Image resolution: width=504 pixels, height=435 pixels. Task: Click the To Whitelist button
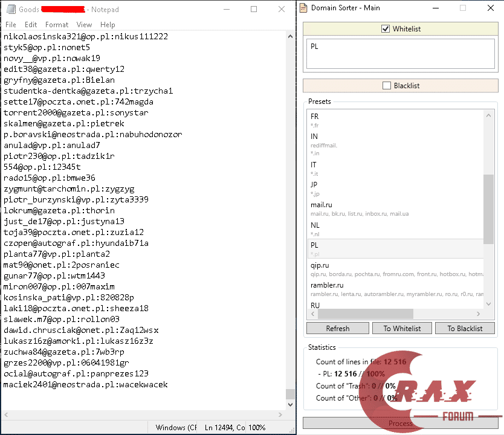click(x=402, y=328)
